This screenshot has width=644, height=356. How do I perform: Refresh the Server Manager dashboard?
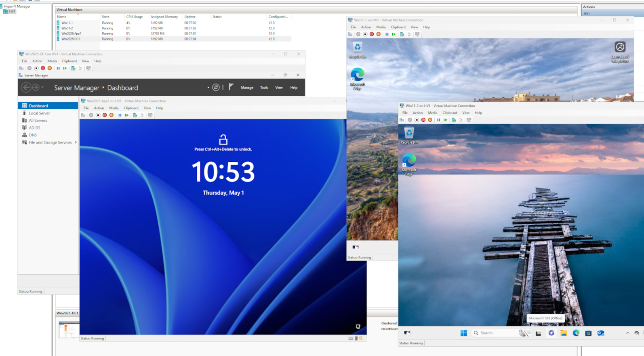(216, 87)
